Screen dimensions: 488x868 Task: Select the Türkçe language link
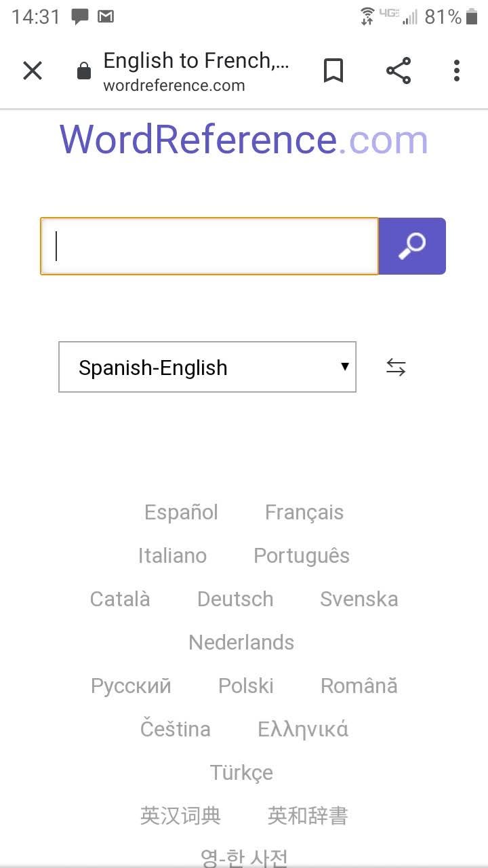(x=241, y=773)
